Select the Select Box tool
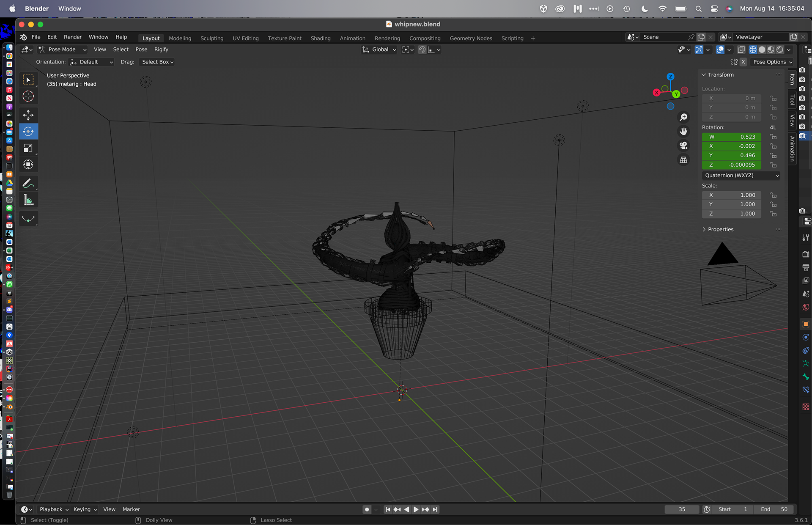This screenshot has height=525, width=812. [x=28, y=80]
